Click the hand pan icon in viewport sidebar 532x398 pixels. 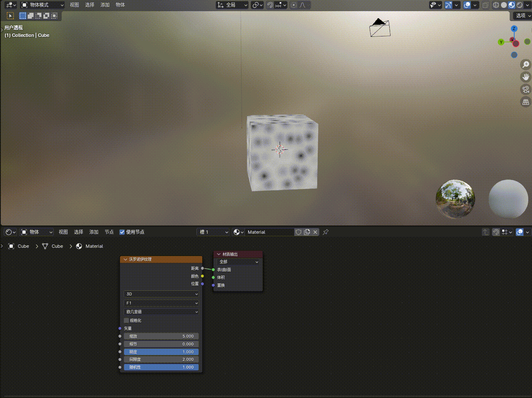point(525,77)
